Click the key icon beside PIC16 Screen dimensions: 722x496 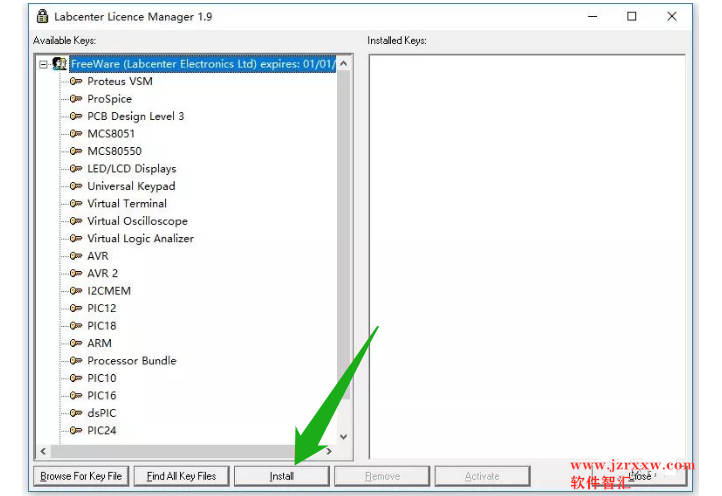pos(76,396)
